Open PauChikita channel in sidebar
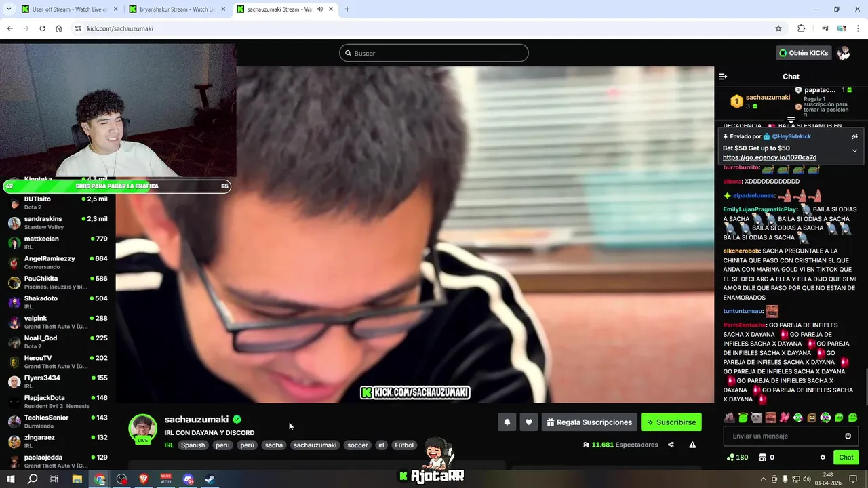 pyautogui.click(x=58, y=282)
